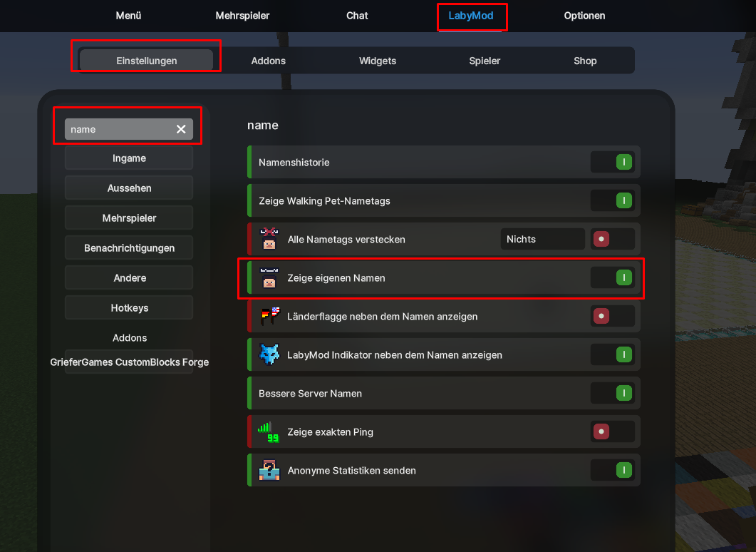Click the green ping bars icon
The width and height of the screenshot is (756, 552).
point(269,432)
